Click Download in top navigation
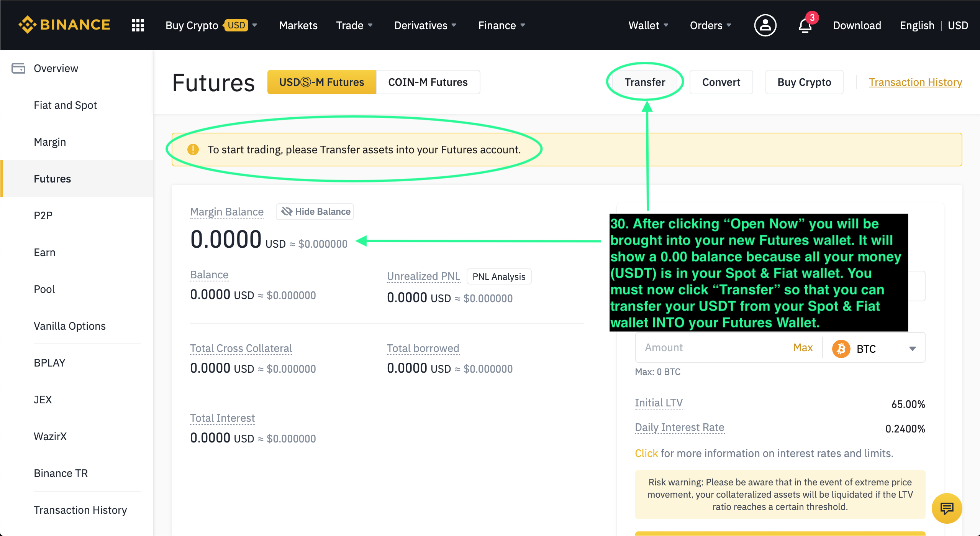 point(857,25)
